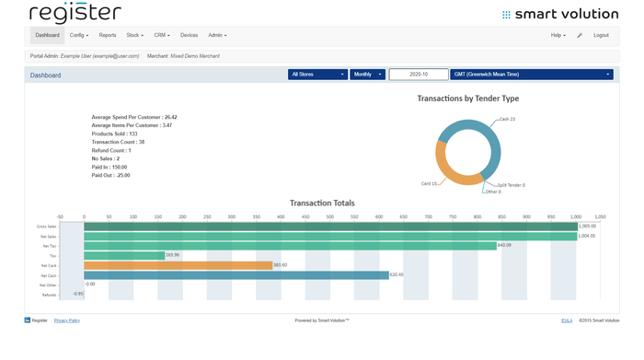Click the Register icon in footer
The width and height of the screenshot is (644, 360).
(x=27, y=320)
